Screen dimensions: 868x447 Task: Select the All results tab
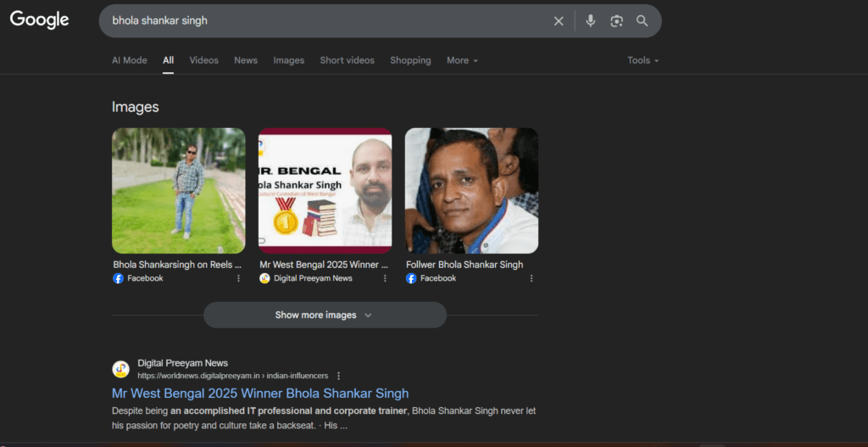click(169, 60)
